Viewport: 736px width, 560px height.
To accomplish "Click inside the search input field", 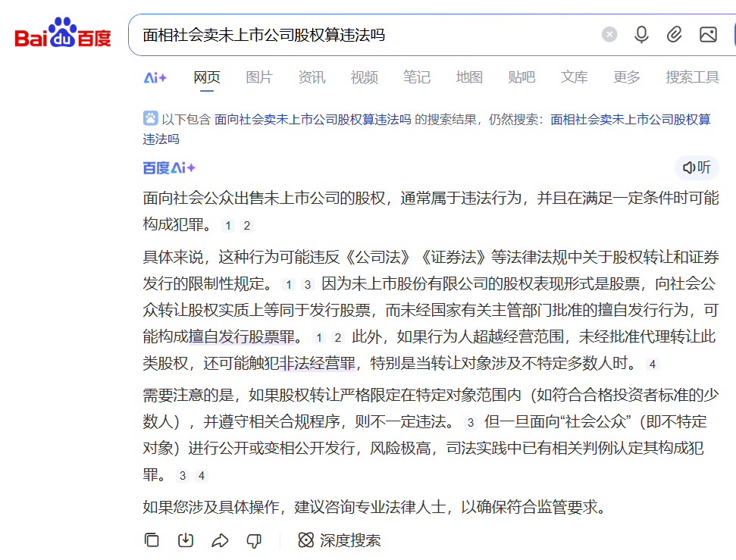I will click(x=364, y=35).
